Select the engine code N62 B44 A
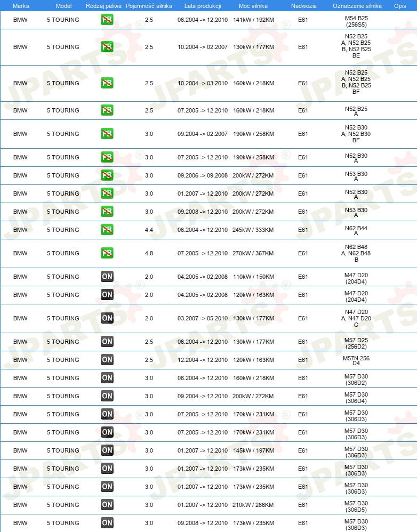Screen dimensions: 417x532 point(356,230)
